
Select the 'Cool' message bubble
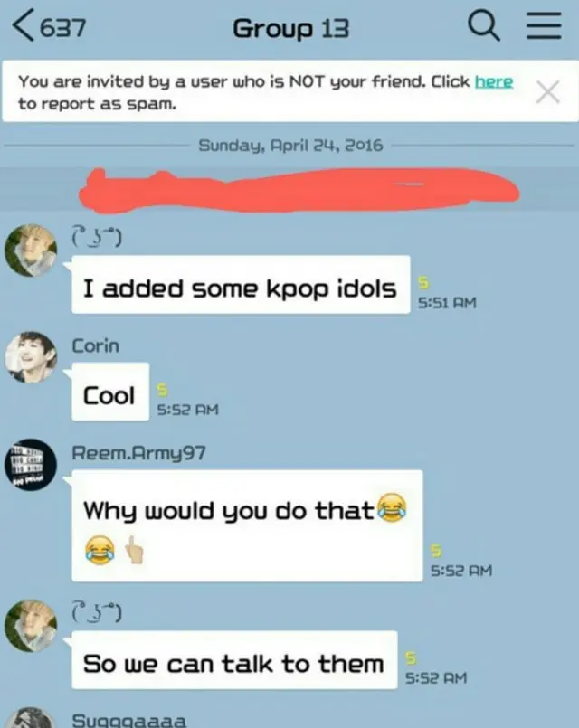pos(110,392)
